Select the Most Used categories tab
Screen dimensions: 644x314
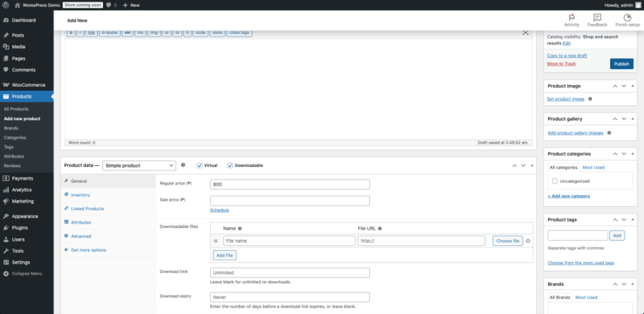[593, 167]
